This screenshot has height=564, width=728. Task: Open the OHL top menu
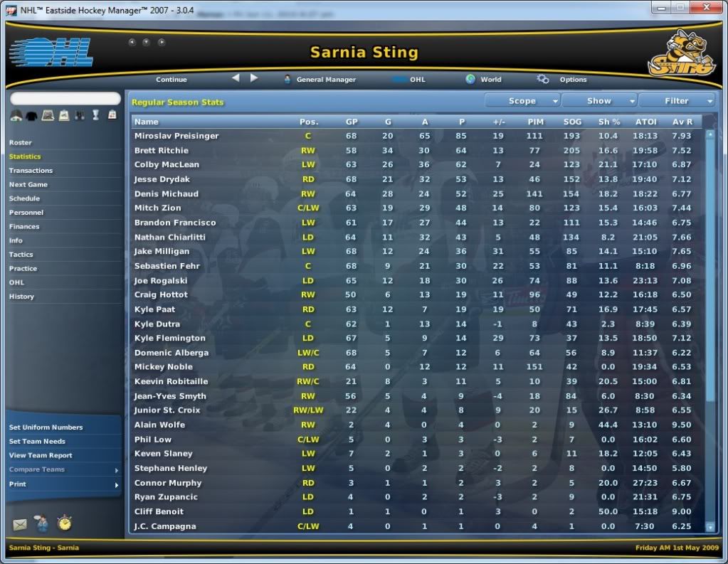point(418,80)
